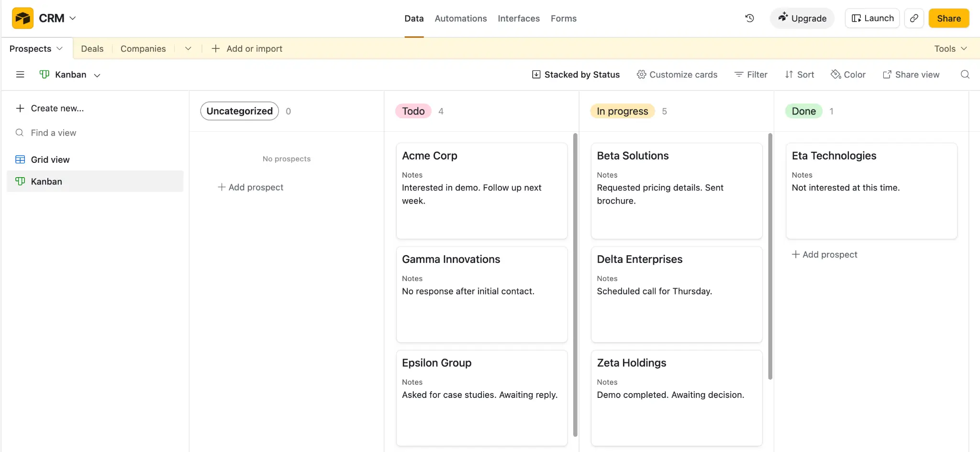
Task: Switch to the Companies table
Action: [x=143, y=48]
